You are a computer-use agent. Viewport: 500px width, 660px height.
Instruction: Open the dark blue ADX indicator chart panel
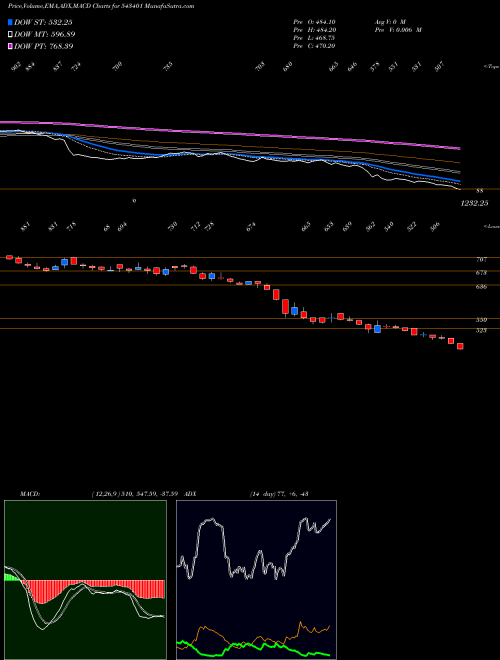point(256,580)
